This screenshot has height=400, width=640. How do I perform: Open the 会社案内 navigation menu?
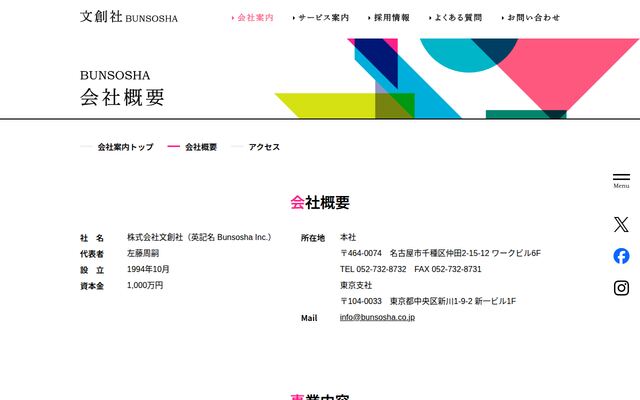253,18
